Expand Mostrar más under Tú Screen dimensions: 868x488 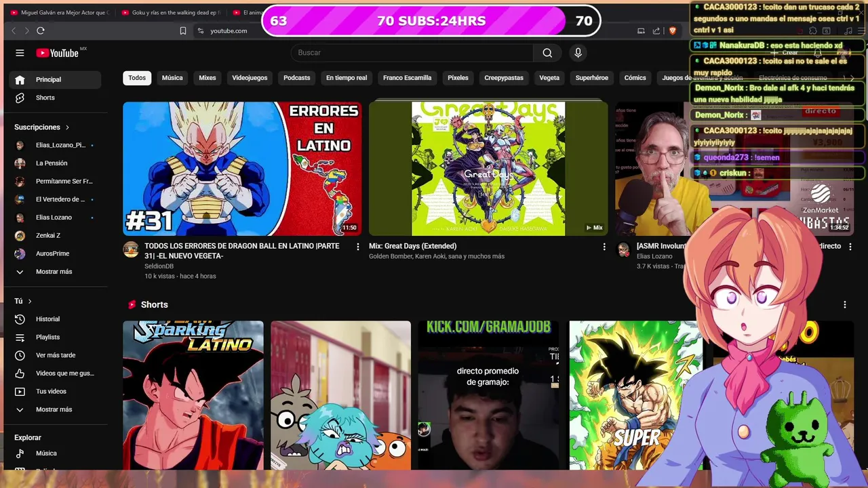[x=55, y=409]
